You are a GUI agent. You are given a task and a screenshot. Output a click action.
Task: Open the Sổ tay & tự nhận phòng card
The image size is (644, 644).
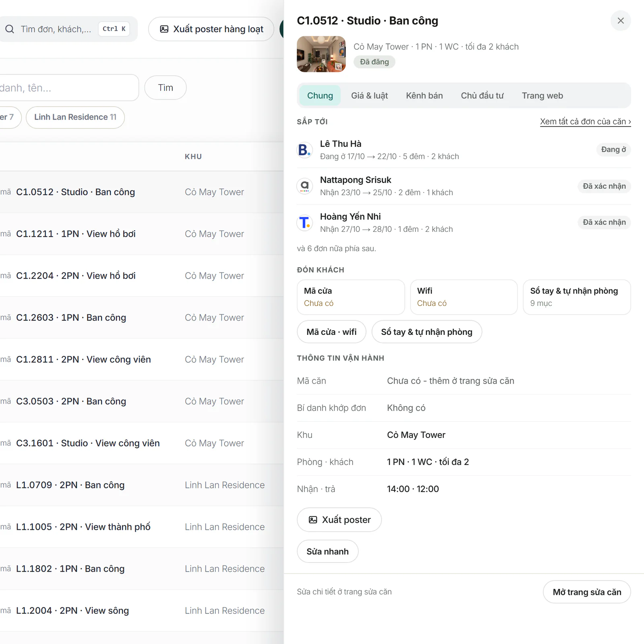(x=577, y=297)
